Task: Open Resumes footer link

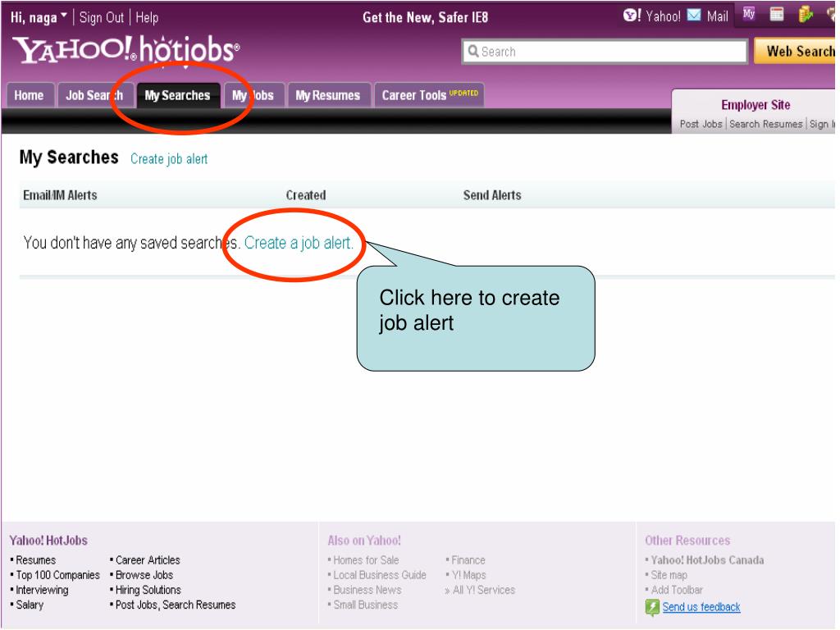Action: [x=36, y=560]
